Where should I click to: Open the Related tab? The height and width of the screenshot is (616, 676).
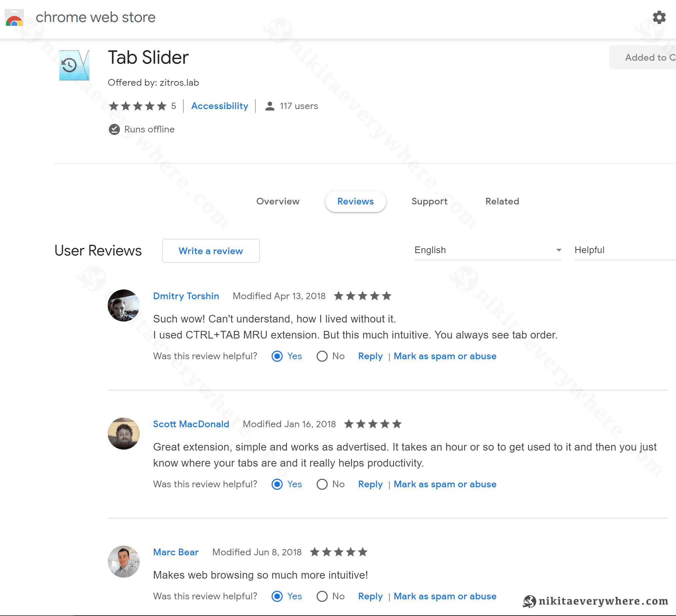click(502, 201)
